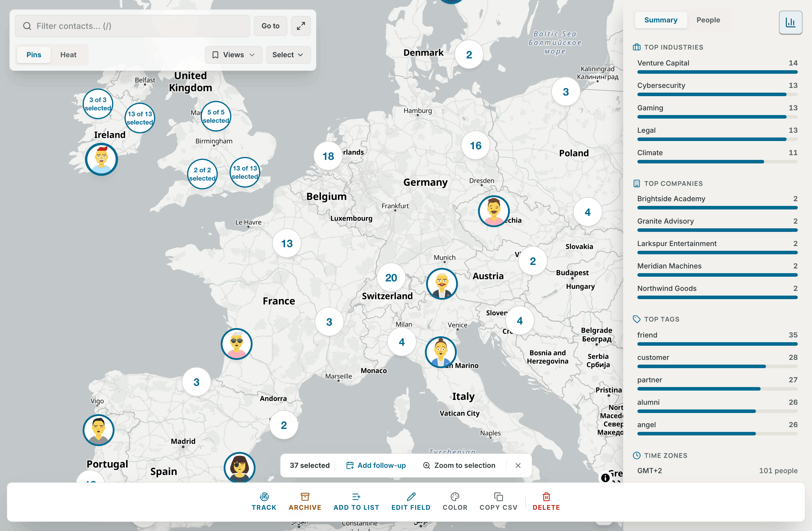Click Zoom to selection
The width and height of the screenshot is (812, 531).
pyautogui.click(x=459, y=465)
